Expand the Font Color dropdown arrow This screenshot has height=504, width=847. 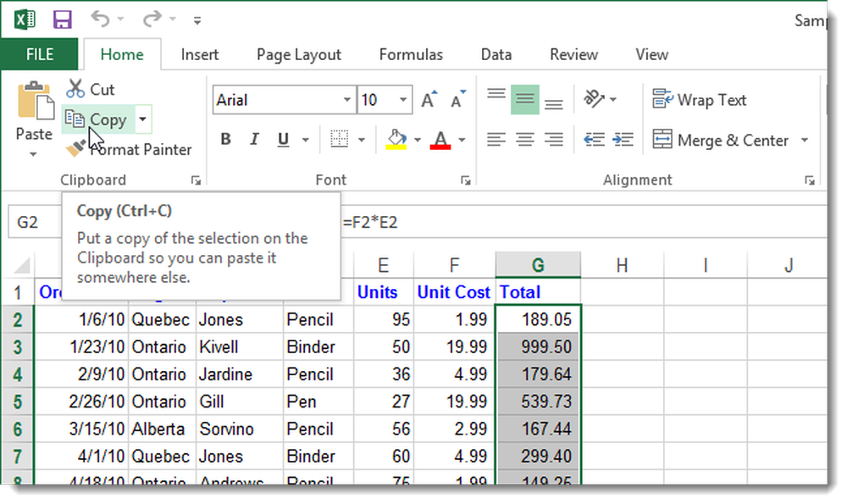(x=462, y=140)
